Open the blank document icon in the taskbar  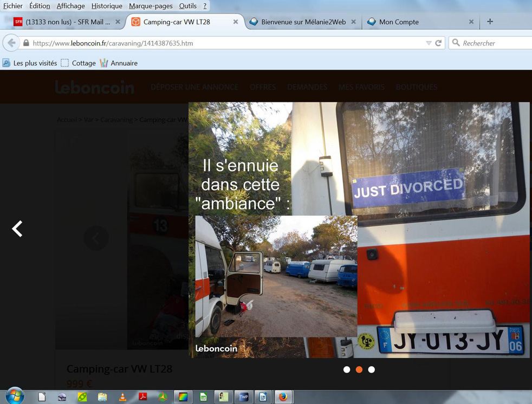(42, 396)
